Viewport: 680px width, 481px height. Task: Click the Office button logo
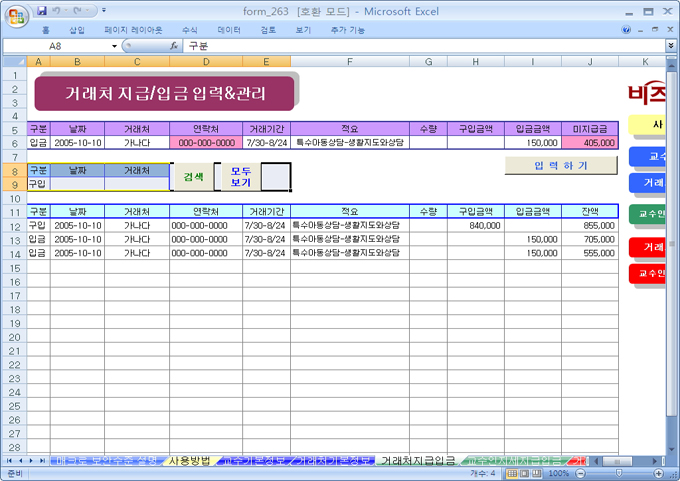15,15
